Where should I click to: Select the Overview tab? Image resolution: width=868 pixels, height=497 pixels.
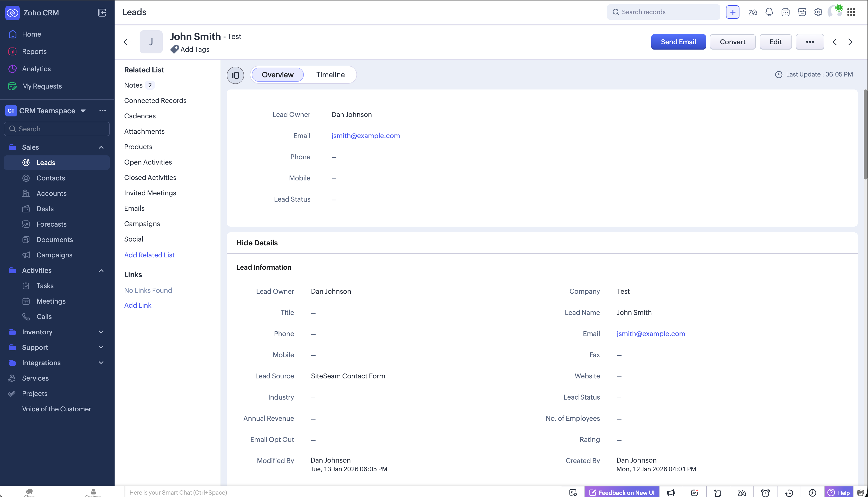(278, 75)
